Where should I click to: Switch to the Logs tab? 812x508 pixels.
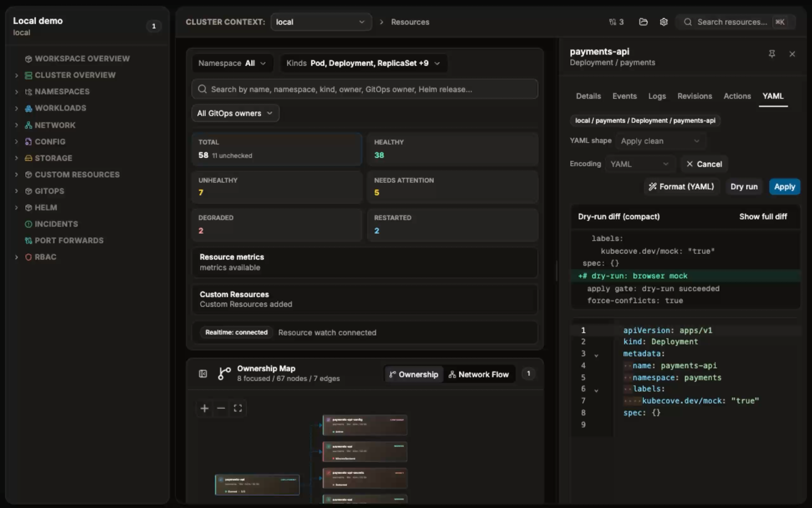(657, 96)
